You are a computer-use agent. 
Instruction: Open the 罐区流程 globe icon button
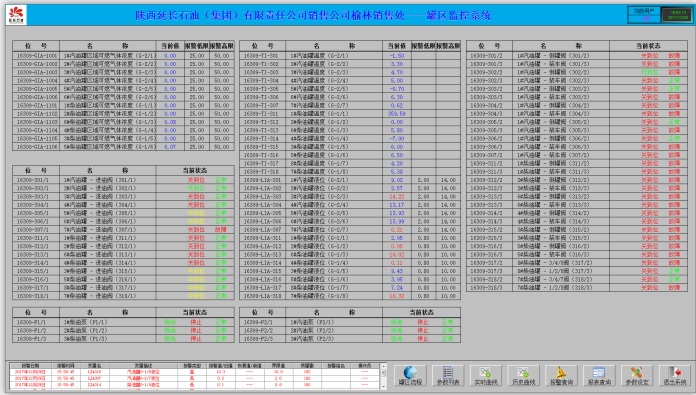point(410,376)
